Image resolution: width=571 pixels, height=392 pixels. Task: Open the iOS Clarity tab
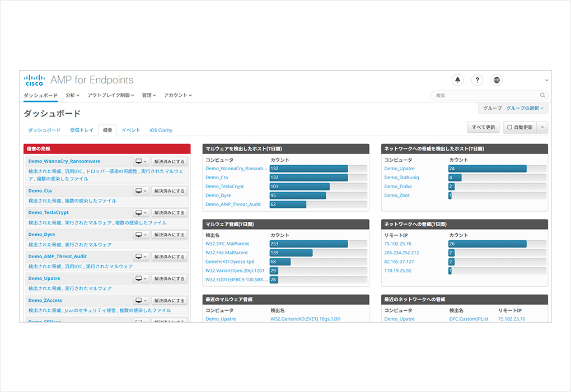click(161, 130)
